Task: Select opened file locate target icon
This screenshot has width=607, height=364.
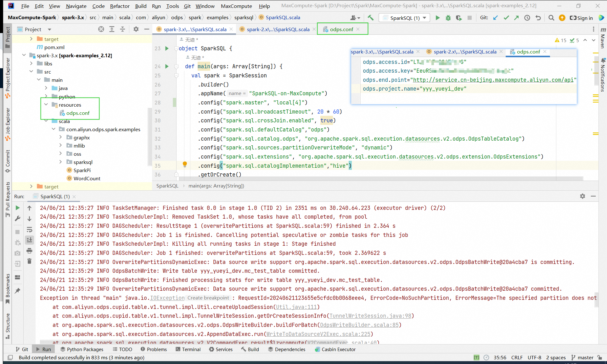Action: [101, 29]
